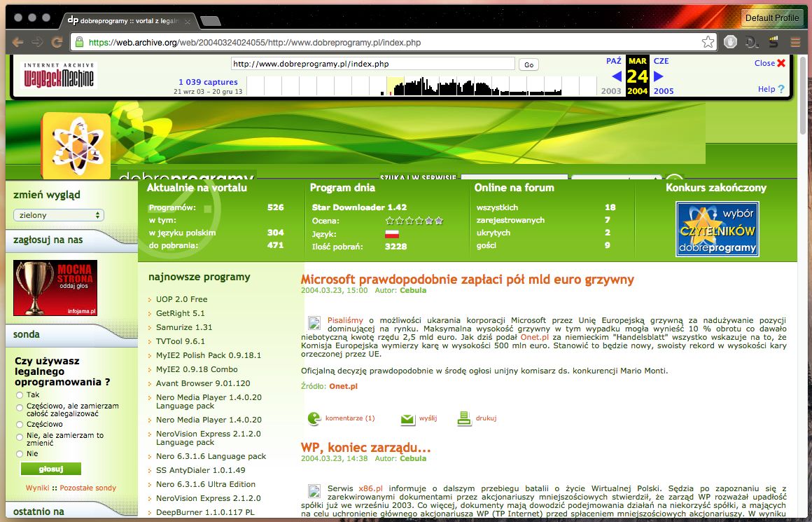Go back with the browser back arrow
The image size is (812, 522).
pyautogui.click(x=17, y=43)
